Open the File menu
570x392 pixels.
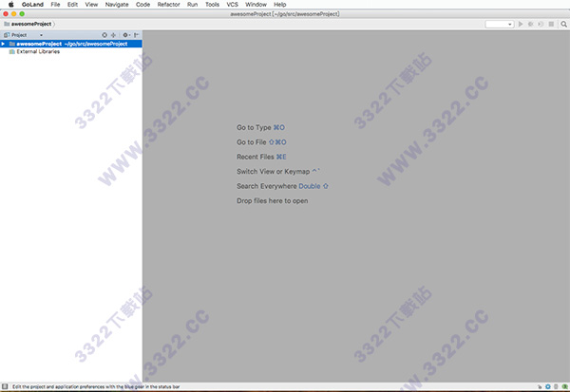tap(55, 5)
